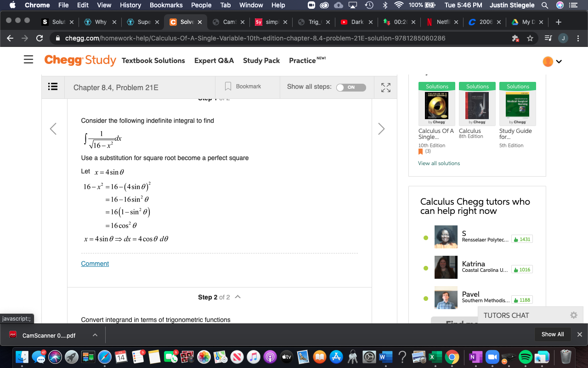Bookmark the problem using the flag icon
This screenshot has height=368, width=588.
pos(227,86)
